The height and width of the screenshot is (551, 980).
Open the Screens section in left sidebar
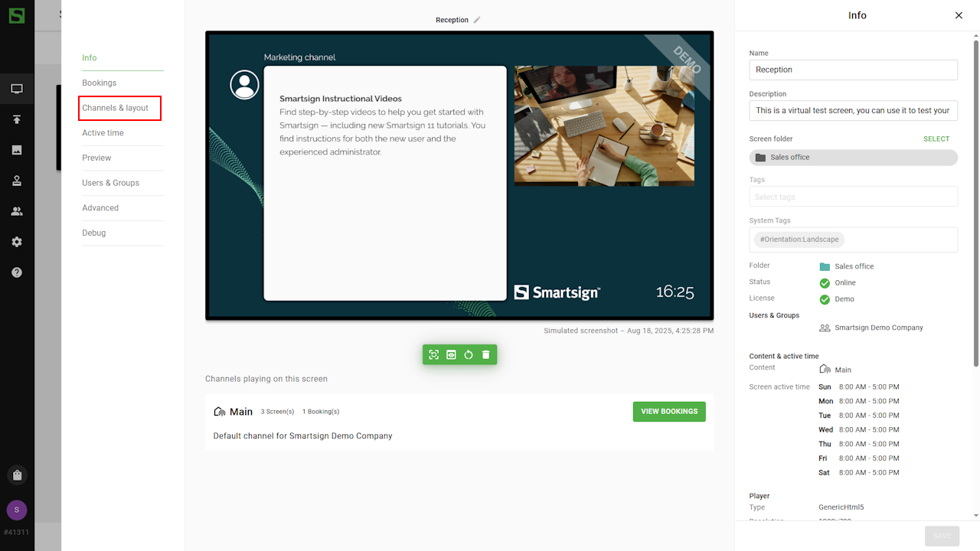[17, 89]
